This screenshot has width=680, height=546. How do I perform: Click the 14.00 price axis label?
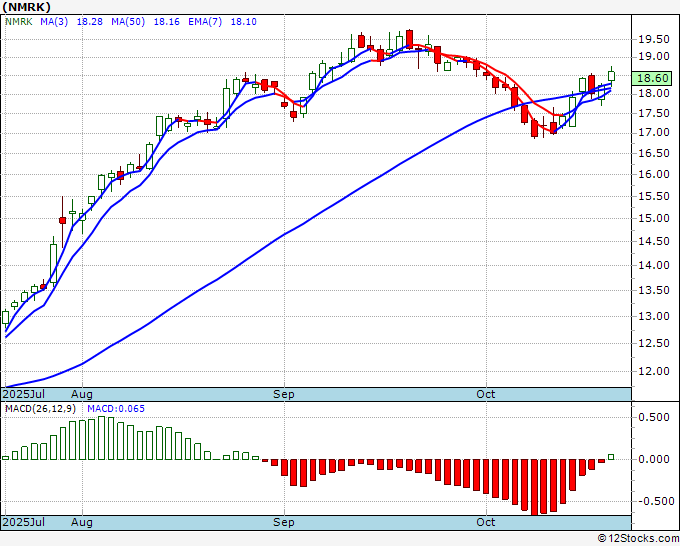654,265
